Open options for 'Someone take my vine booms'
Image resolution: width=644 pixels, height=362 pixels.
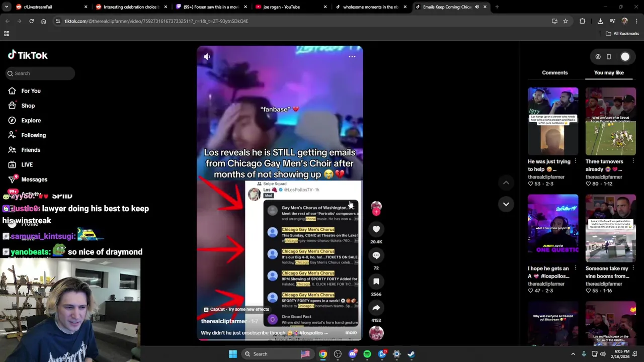633,268
